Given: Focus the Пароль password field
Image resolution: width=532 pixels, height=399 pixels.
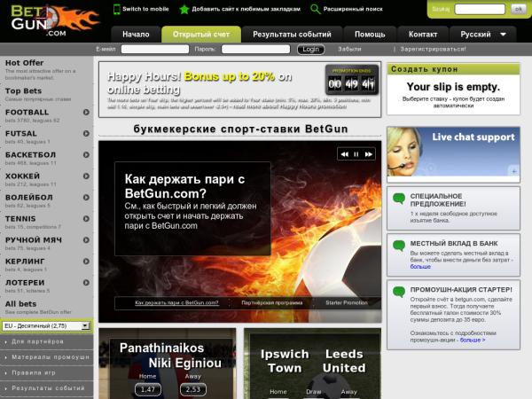Looking at the screenshot, I should [x=256, y=49].
